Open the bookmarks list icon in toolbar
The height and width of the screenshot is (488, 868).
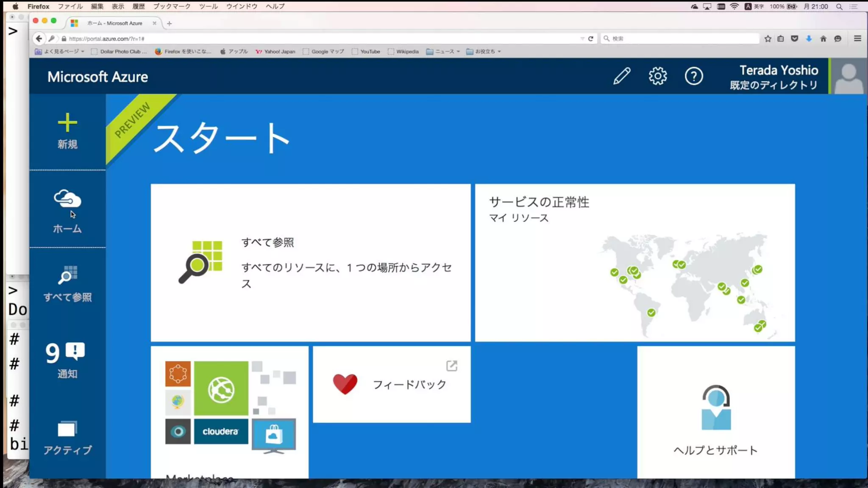[781, 39]
